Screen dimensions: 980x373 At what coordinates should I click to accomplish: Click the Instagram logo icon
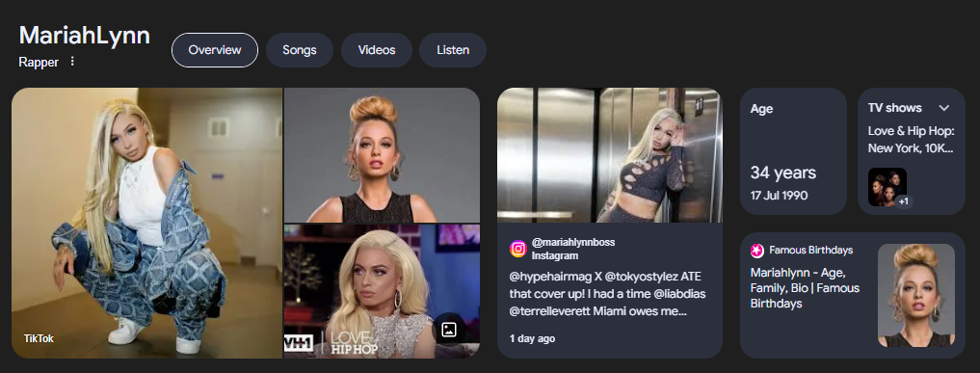(x=518, y=249)
